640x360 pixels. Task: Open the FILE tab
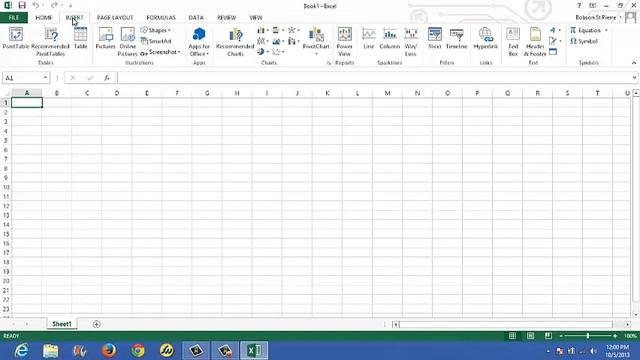pyautogui.click(x=14, y=18)
